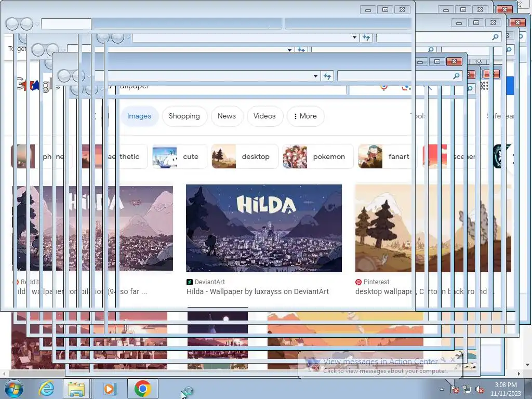Click Back button beside the lowest address bar dropdown
The height and width of the screenshot is (399, 532).
click(64, 76)
